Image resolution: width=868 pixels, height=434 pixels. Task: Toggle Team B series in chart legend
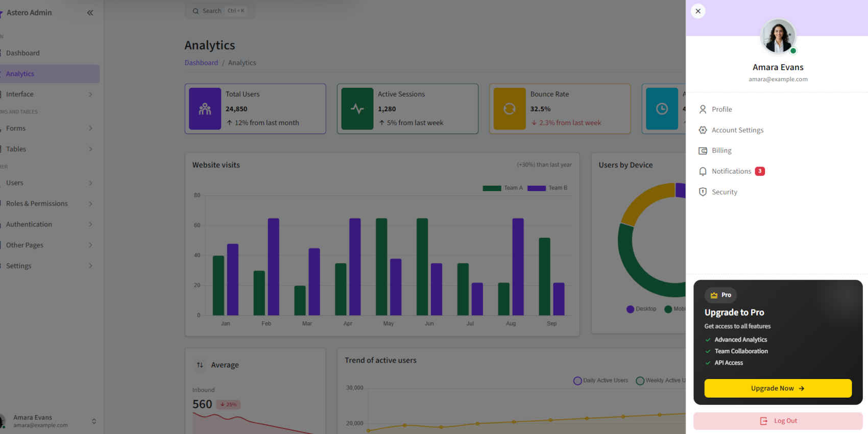click(x=547, y=188)
